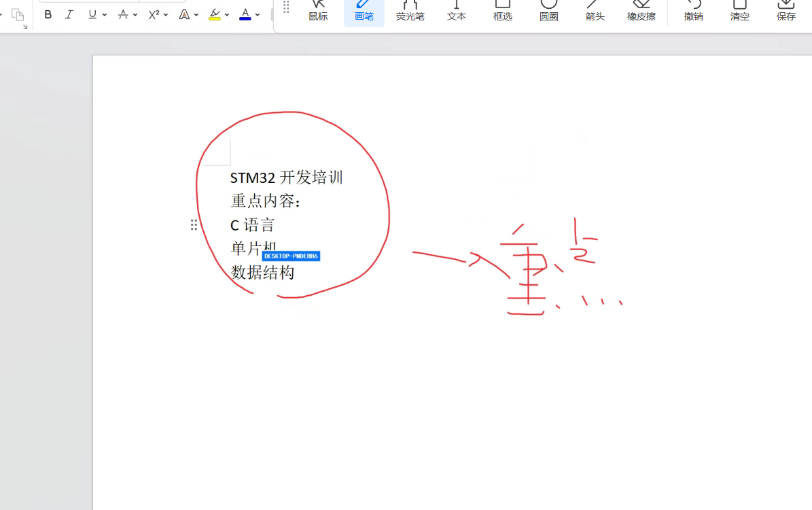Apply text effect with outlined A
Viewport: 812px width, 510px height.
click(x=184, y=14)
